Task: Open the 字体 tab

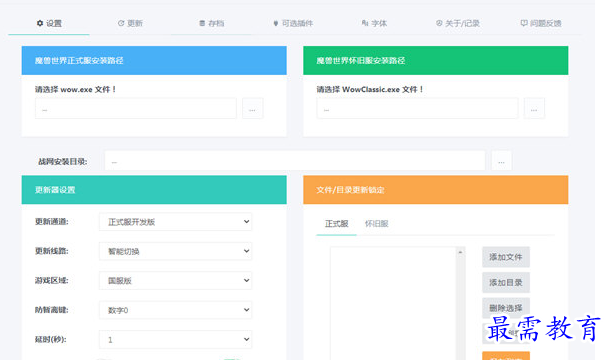Action: (374, 23)
